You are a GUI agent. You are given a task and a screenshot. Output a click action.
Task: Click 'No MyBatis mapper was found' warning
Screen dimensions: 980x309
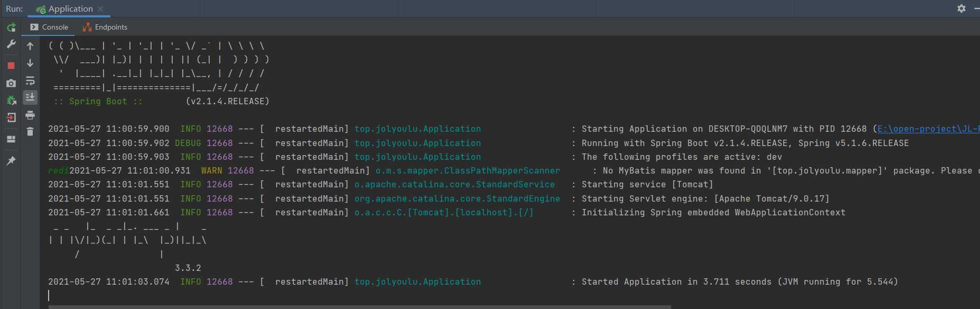pyautogui.click(x=674, y=171)
